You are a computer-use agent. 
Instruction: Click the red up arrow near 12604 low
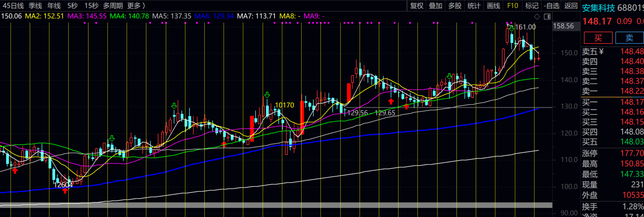[x=65, y=191]
